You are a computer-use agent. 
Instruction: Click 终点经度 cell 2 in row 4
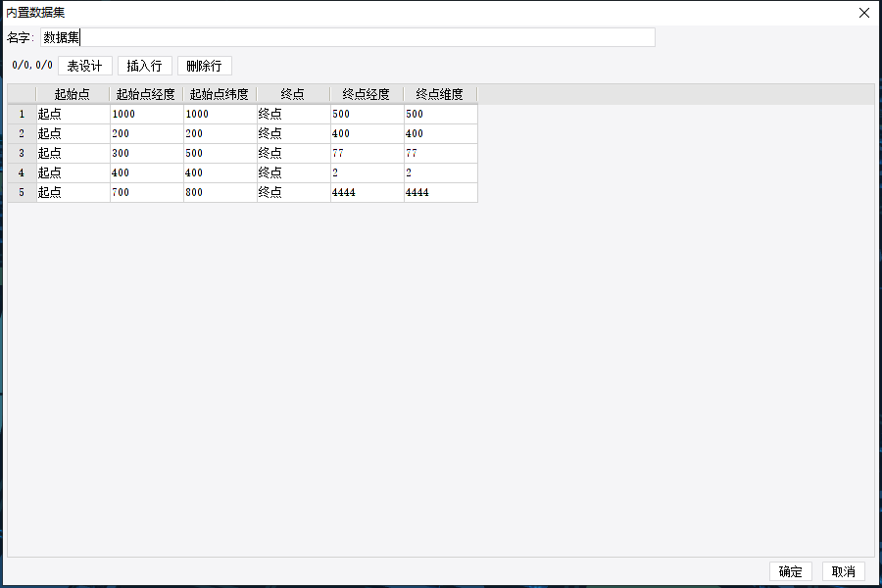tap(367, 173)
